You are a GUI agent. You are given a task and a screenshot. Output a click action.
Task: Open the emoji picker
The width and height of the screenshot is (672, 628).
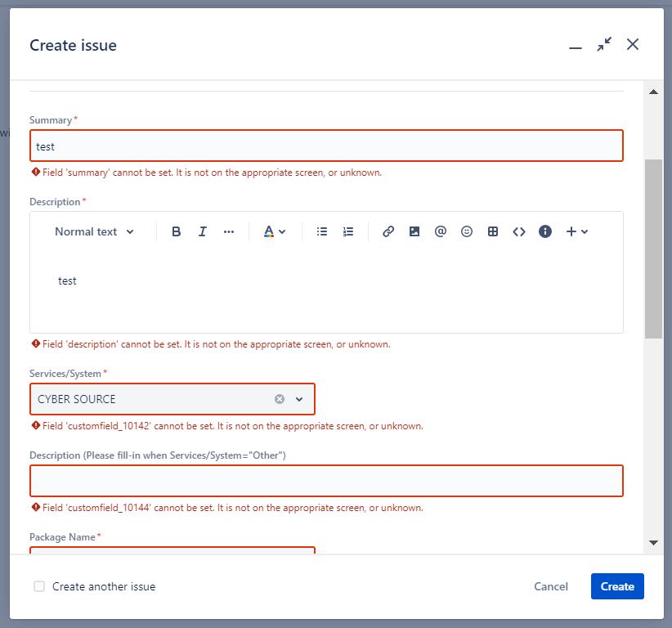(x=467, y=231)
